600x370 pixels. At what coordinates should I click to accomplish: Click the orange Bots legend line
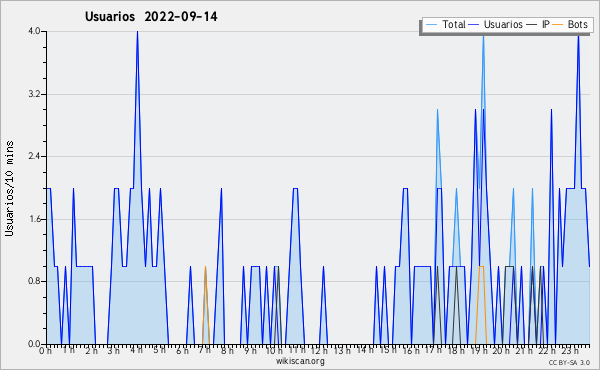click(x=558, y=24)
